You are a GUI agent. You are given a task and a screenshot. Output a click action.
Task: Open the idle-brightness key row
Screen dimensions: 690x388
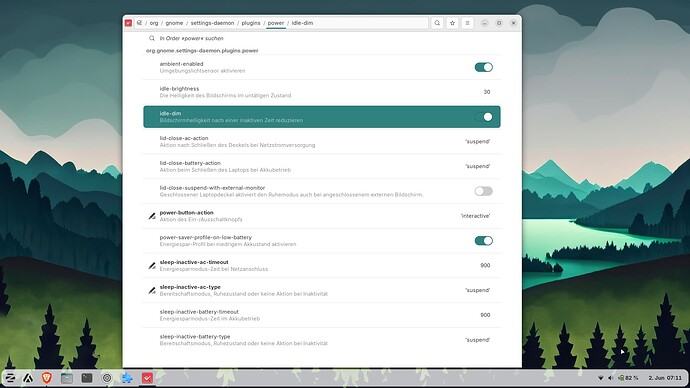click(x=322, y=92)
